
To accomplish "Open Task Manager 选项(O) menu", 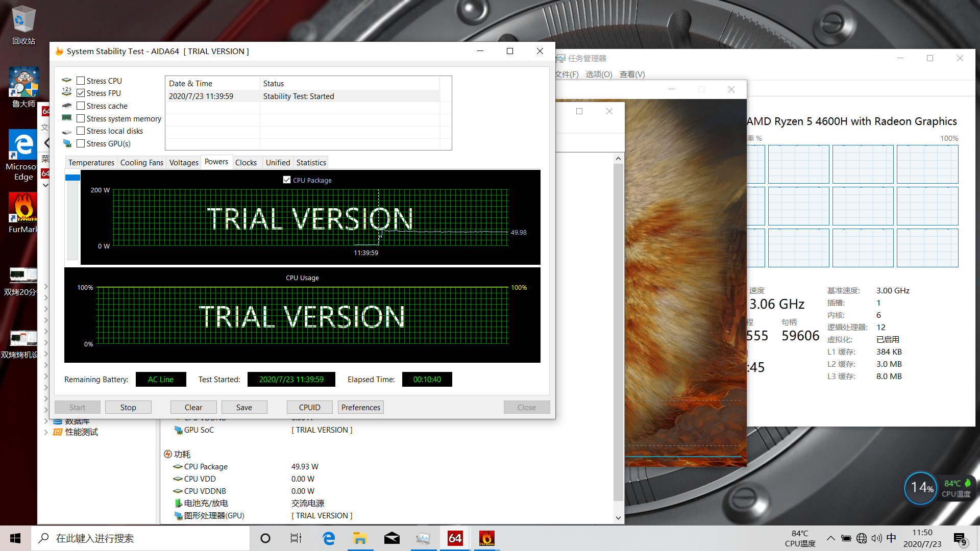I will click(599, 74).
